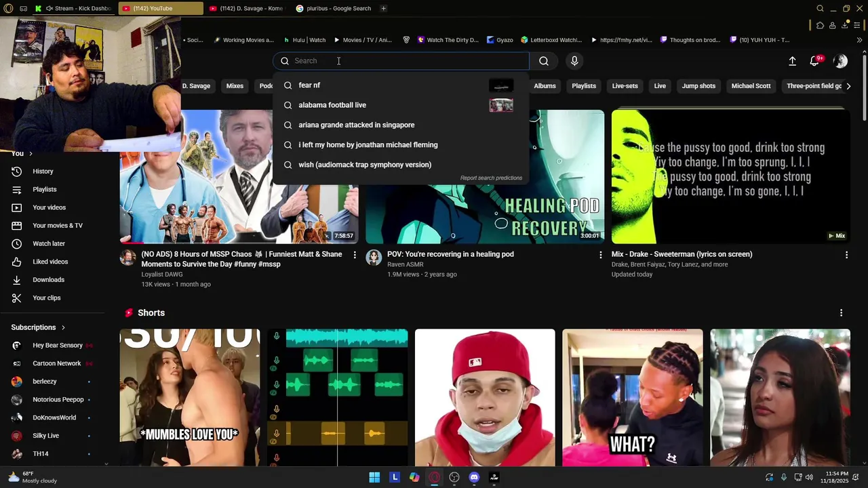Select the Jump shots filter chip
This screenshot has height=488, width=868.
(698, 86)
